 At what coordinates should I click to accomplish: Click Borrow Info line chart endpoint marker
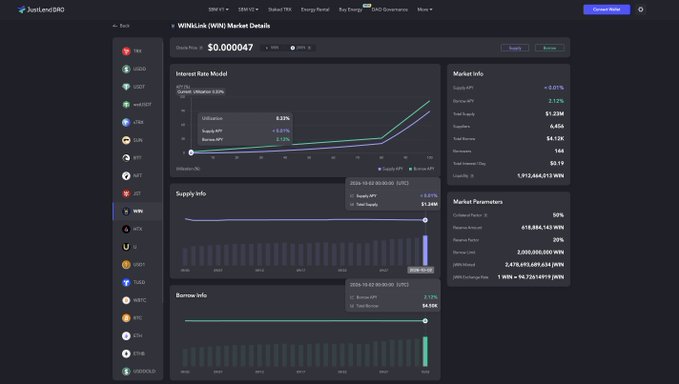425,321
